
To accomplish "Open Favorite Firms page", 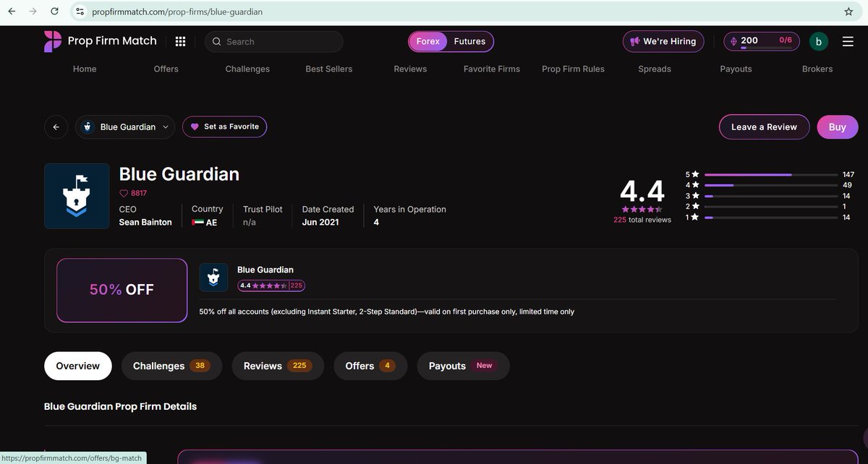I will (x=492, y=69).
